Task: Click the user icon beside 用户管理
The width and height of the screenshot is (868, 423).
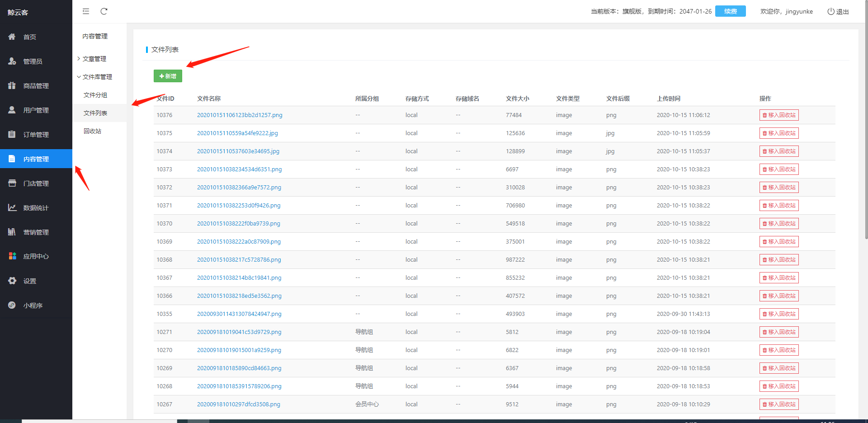Action: 12,110
